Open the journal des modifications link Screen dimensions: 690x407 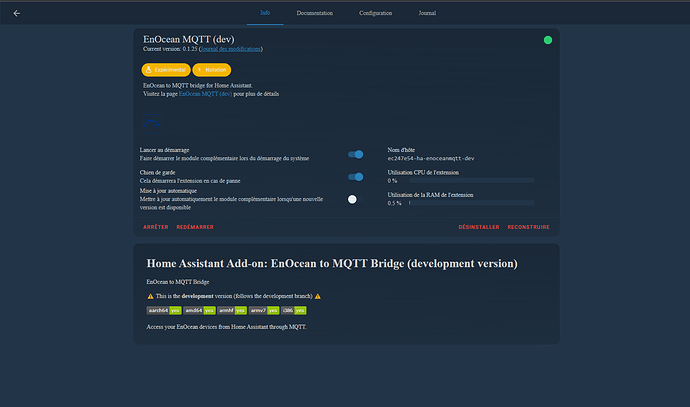click(230, 48)
